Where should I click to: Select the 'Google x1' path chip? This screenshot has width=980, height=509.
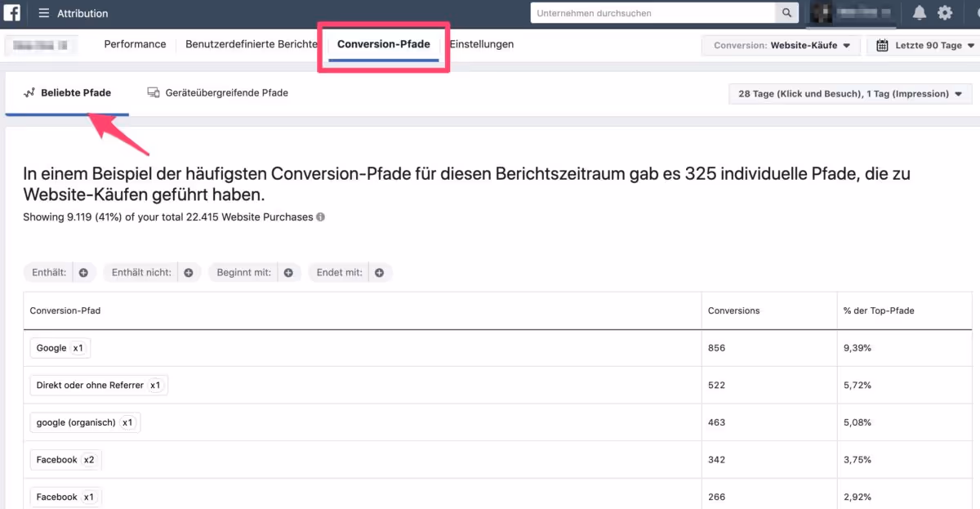60,348
